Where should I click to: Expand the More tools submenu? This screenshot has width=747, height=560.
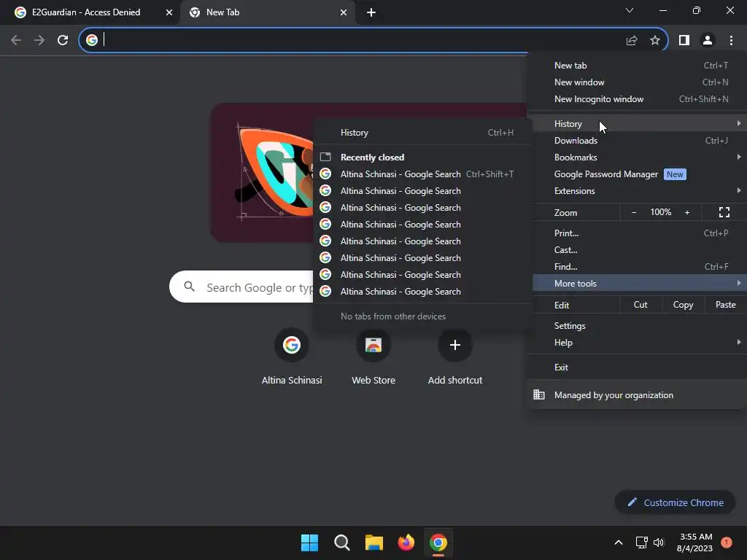click(638, 284)
